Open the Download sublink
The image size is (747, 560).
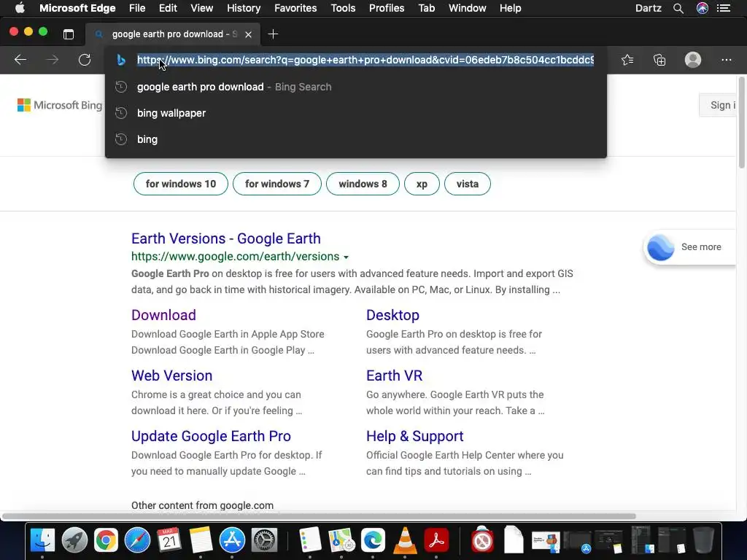(x=163, y=315)
